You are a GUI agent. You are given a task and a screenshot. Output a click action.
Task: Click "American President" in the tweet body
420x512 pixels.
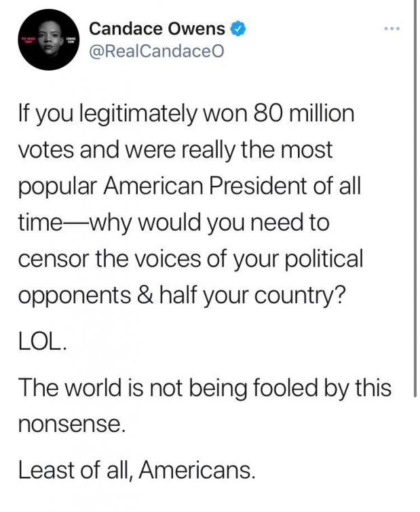[x=206, y=186]
